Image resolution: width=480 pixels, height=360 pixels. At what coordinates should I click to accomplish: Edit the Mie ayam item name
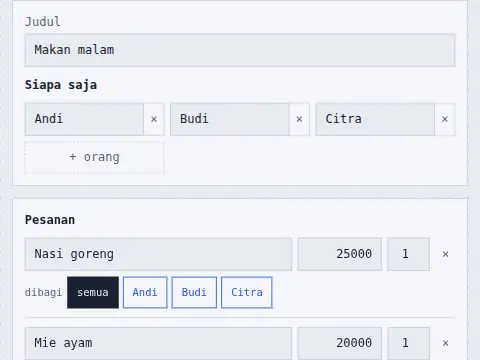[x=158, y=343]
